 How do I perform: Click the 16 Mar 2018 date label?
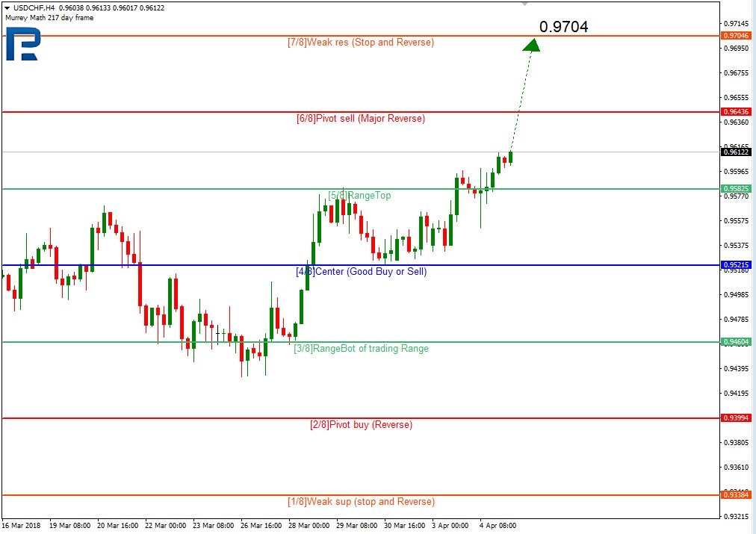tap(21, 525)
